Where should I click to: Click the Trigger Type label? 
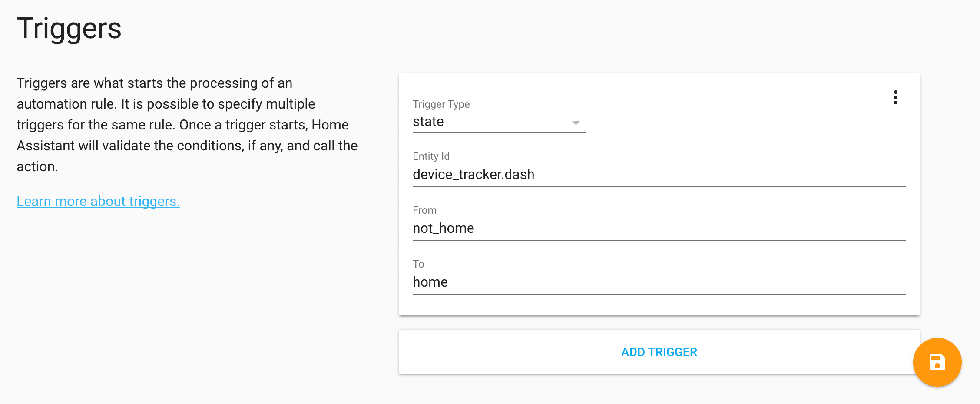(x=441, y=104)
